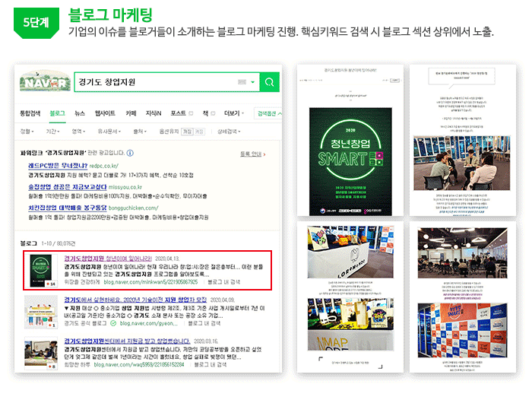
Task: Open the on-screen keyboard icon in search box
Action: pyautogui.click(x=242, y=82)
